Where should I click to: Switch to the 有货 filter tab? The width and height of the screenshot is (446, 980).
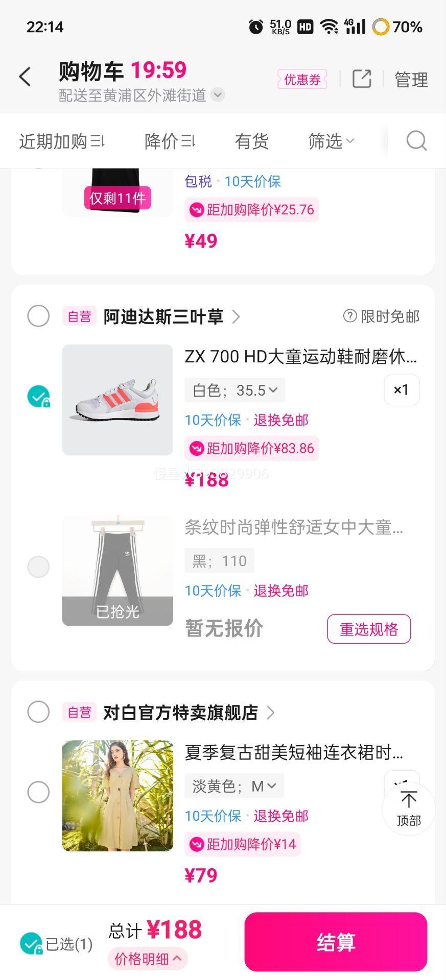[x=252, y=141]
